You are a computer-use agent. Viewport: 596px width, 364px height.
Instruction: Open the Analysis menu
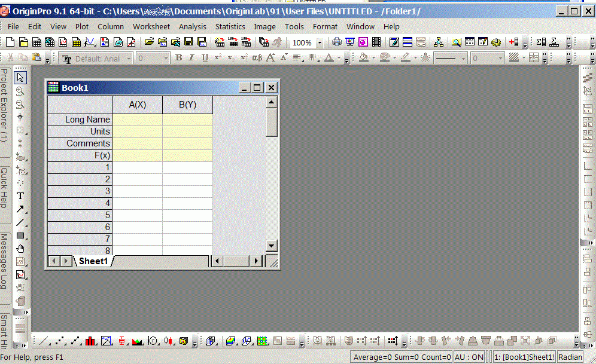[192, 27]
